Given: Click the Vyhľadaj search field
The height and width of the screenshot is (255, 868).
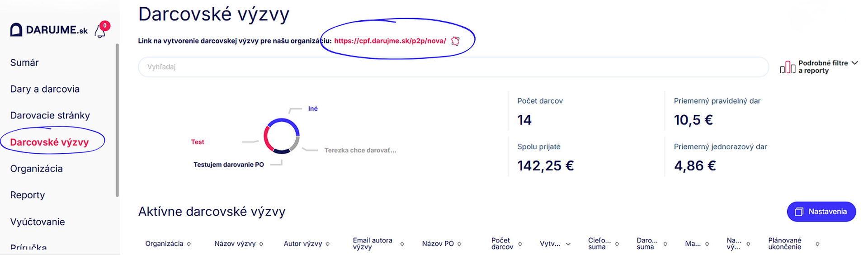Looking at the screenshot, I should pos(453,67).
